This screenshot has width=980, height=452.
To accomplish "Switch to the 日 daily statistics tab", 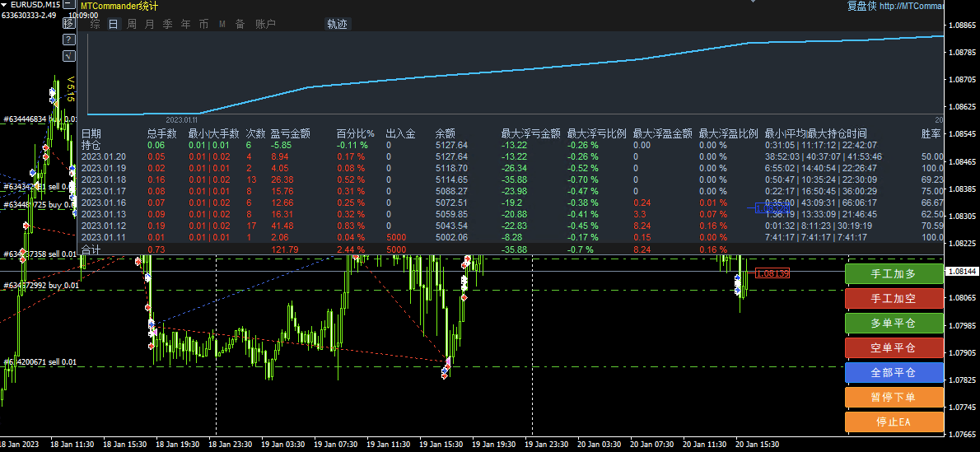I will [x=114, y=25].
